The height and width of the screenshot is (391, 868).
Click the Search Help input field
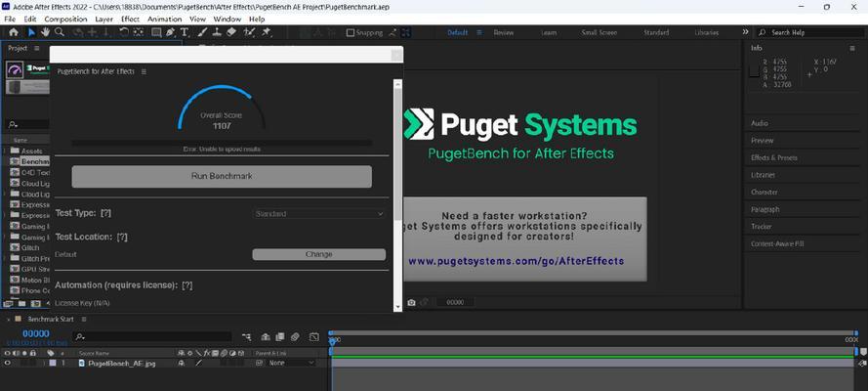pyautogui.click(x=809, y=32)
